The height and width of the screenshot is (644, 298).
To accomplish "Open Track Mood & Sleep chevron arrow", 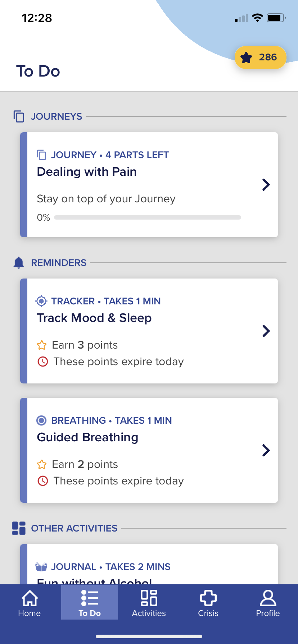I will coord(266,331).
